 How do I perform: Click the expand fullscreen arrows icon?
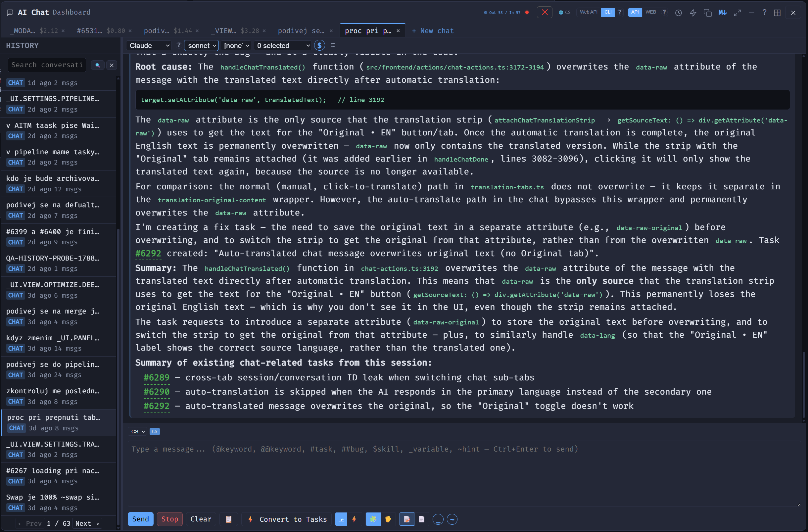click(x=737, y=13)
